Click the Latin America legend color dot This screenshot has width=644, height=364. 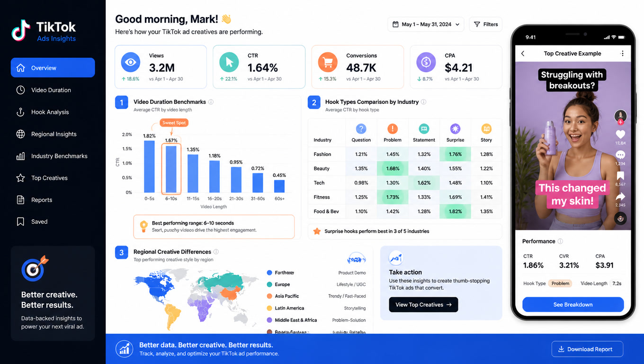click(269, 308)
